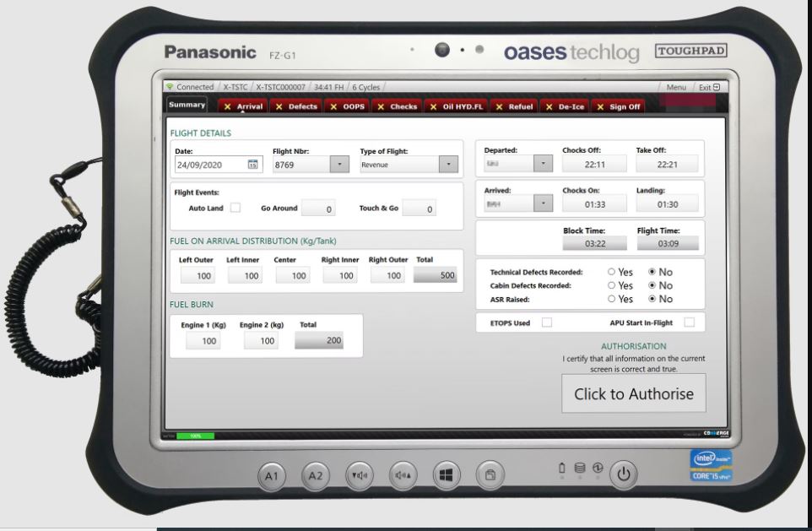
Task: Click the green Connected wifi icon
Action: (x=170, y=86)
